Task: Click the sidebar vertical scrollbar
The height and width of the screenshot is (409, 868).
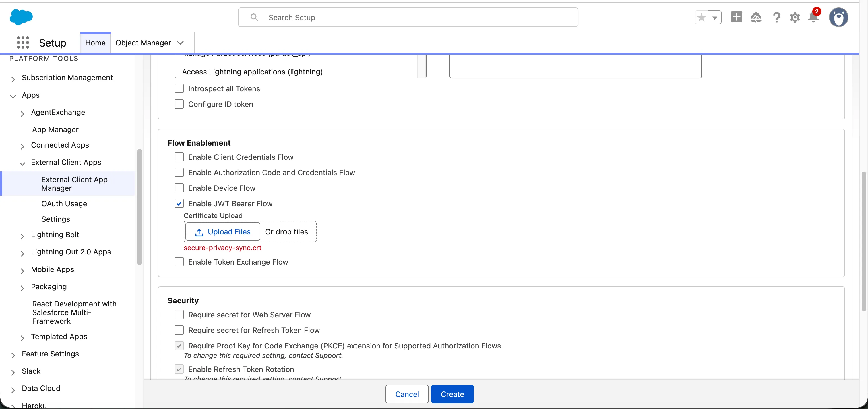Action: 139,207
